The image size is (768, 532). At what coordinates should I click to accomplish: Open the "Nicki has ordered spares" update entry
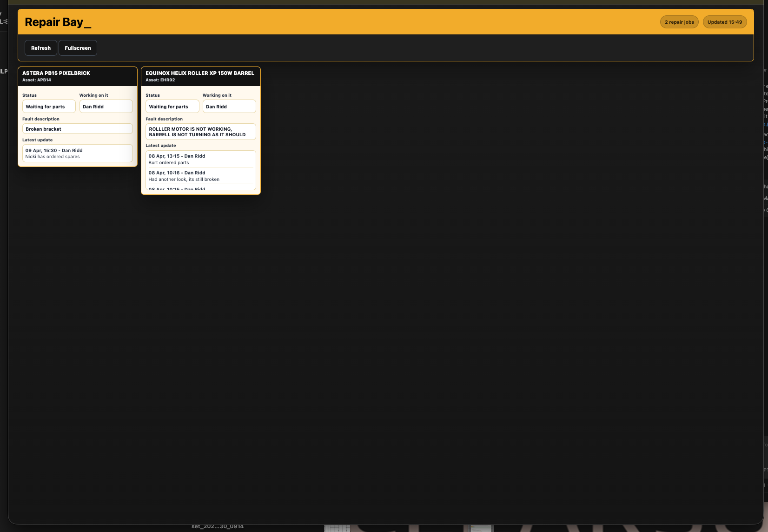coord(77,153)
